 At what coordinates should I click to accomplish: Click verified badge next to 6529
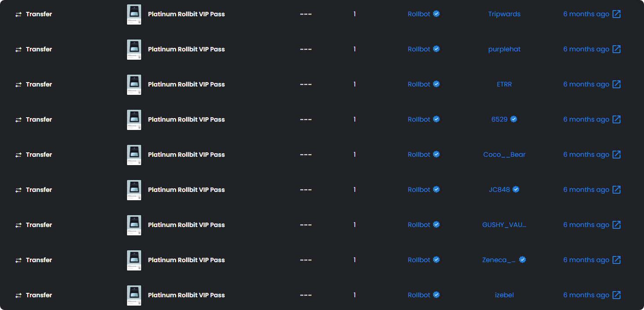pos(513,119)
